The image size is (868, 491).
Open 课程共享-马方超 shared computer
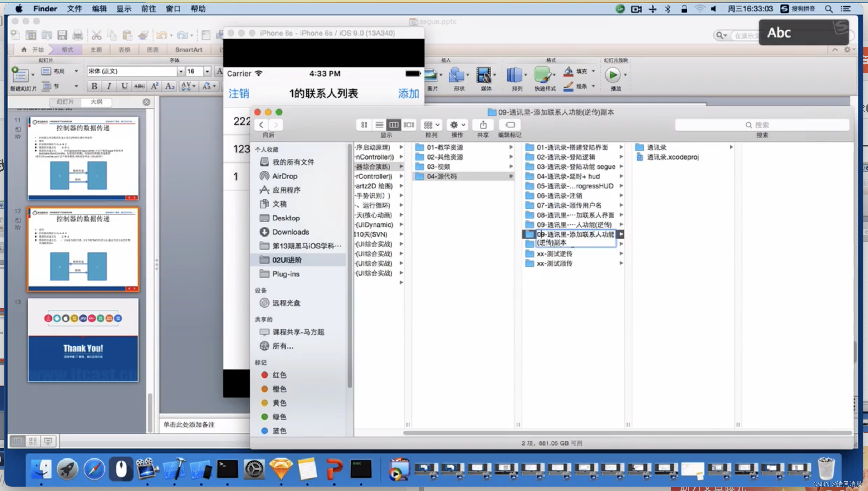(298, 332)
